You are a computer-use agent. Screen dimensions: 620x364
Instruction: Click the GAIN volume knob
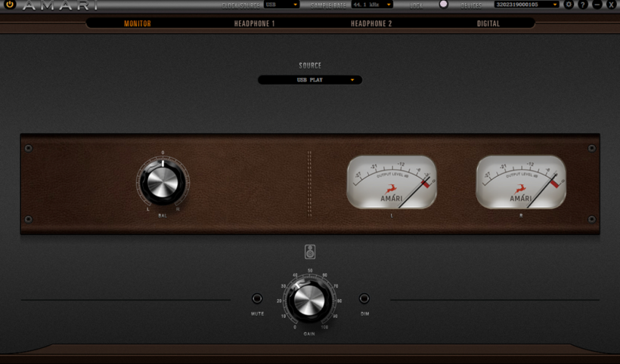[309, 301]
